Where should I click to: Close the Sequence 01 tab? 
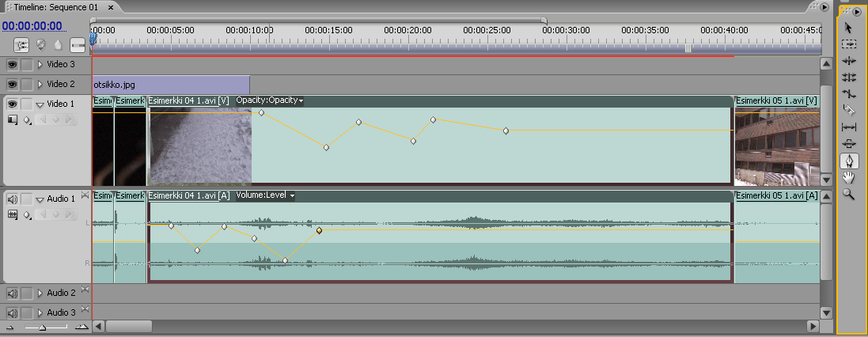111,8
